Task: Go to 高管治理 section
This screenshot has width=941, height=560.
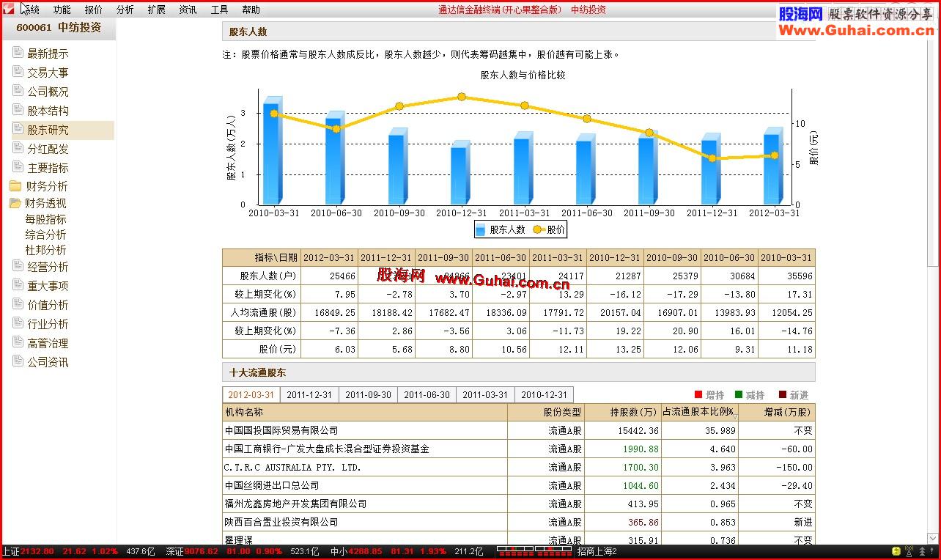Action: pos(48,343)
